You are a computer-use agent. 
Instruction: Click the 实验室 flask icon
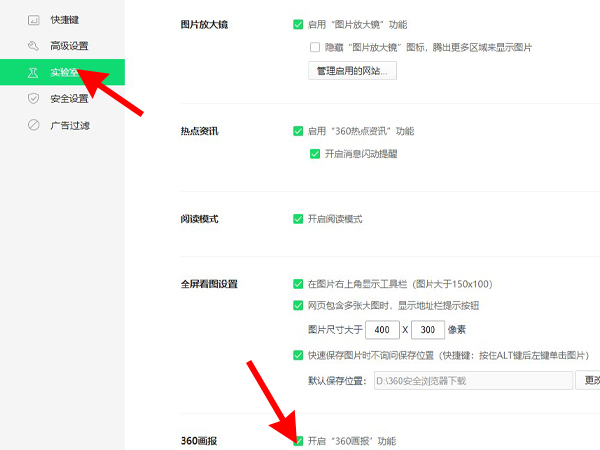point(33,72)
